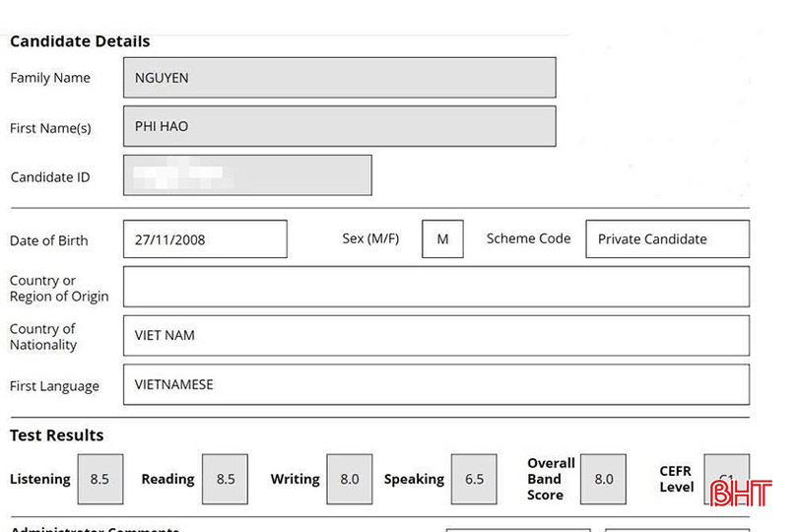Click the Candidate Details heading
Viewport: 798px width, 532px height.
[80, 41]
